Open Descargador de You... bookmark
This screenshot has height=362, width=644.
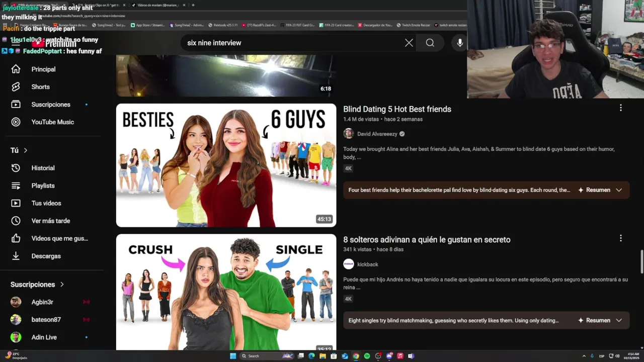376,25
